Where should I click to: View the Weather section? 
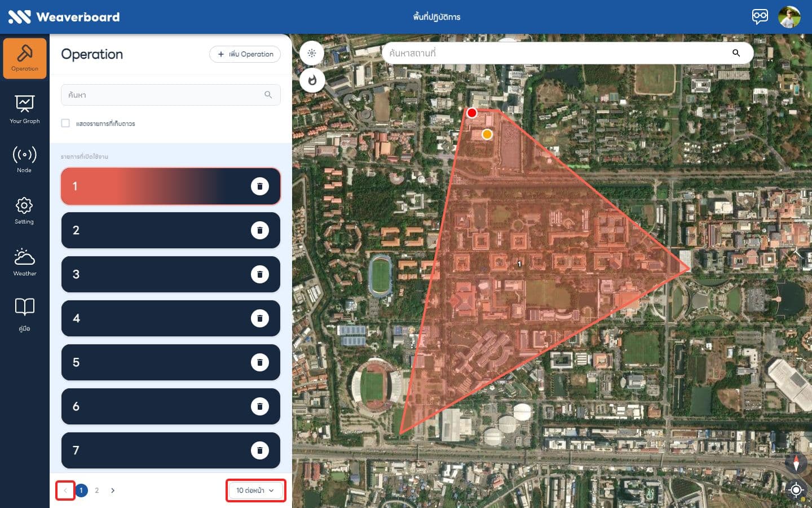(x=24, y=262)
